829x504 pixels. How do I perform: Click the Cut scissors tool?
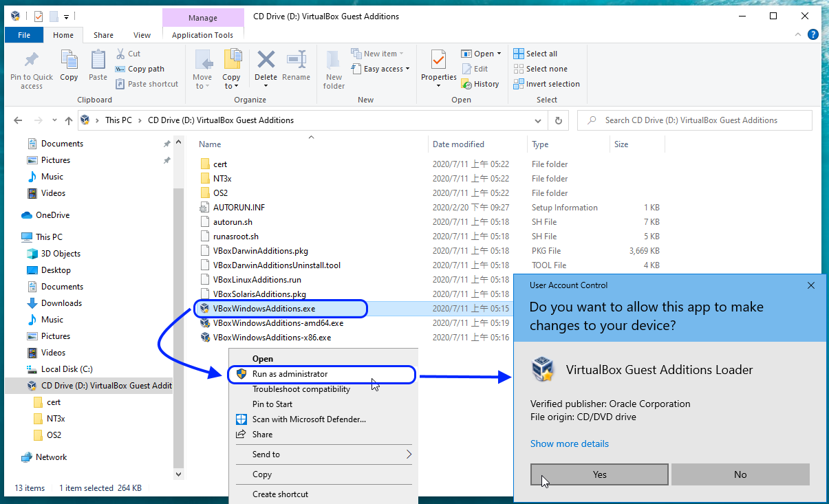pos(128,54)
